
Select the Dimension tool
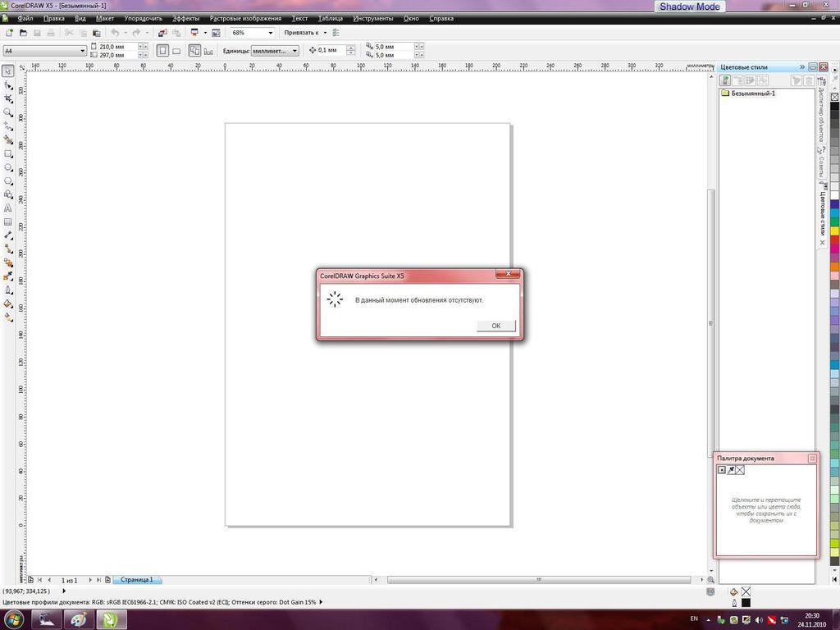tap(8, 235)
